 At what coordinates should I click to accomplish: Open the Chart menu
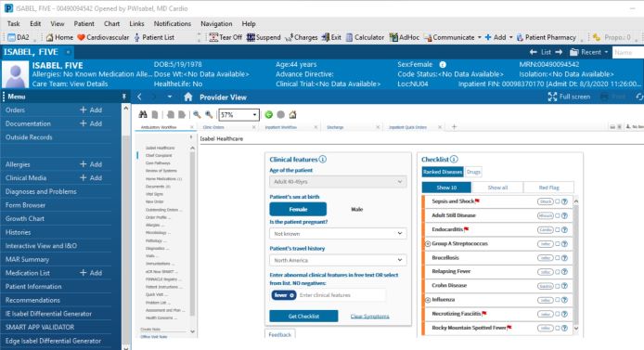[111, 24]
